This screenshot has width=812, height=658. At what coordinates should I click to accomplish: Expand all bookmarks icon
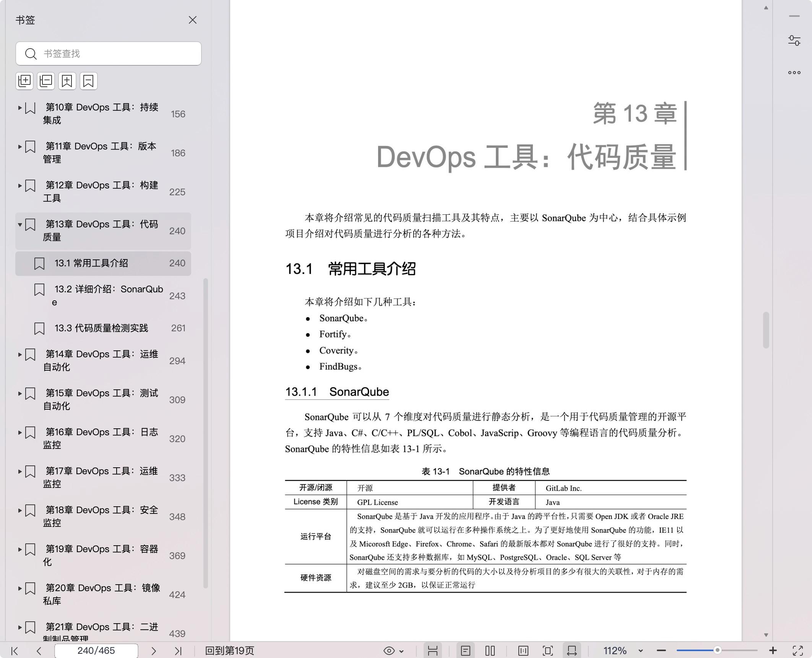coord(24,81)
